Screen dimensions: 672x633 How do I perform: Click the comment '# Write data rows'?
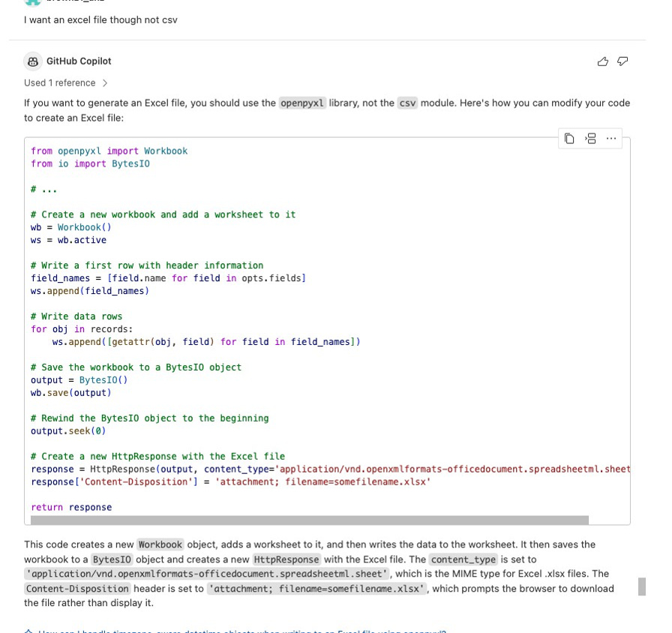pyautogui.click(x=76, y=316)
